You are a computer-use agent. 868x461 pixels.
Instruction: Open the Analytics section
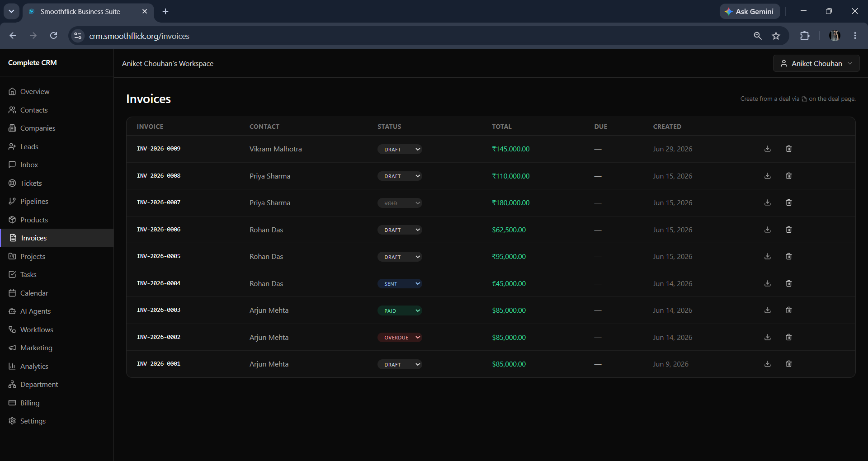pos(57,366)
